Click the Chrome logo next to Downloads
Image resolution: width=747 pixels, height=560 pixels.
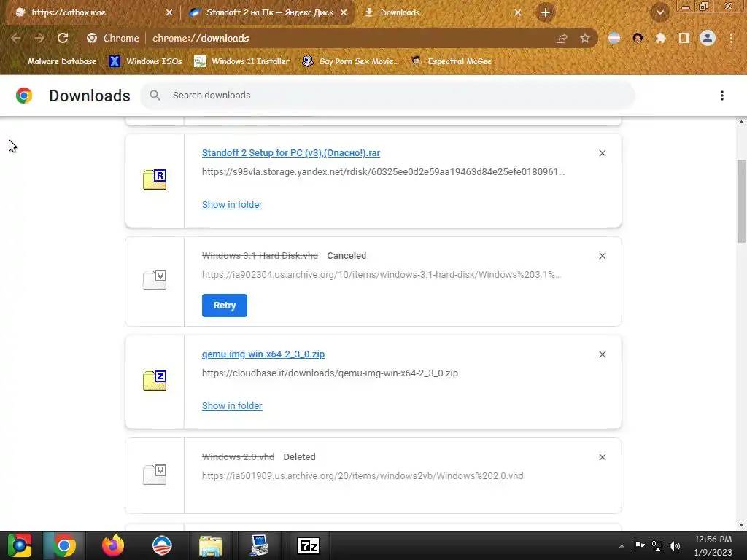tap(24, 96)
